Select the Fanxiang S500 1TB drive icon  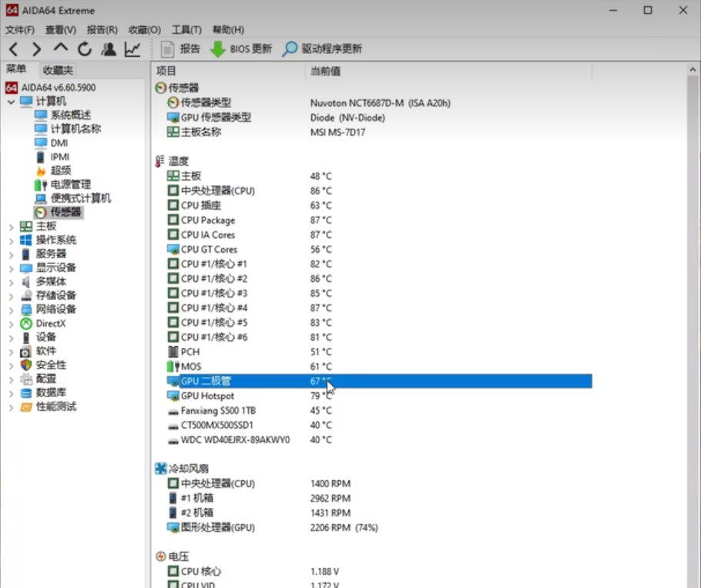(173, 411)
